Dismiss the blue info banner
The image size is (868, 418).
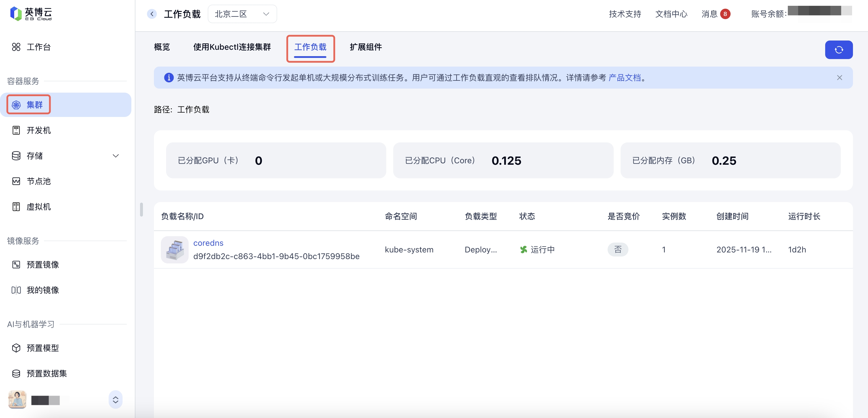839,78
